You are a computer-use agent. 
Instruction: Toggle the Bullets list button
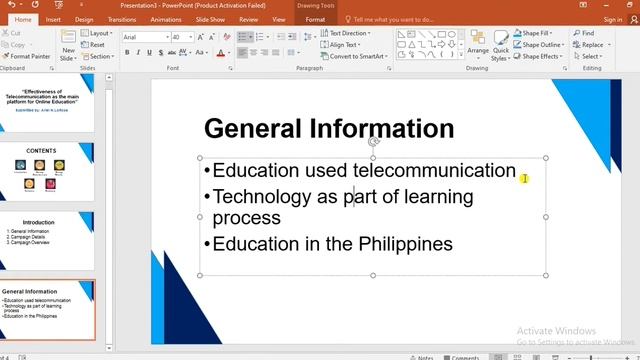242,37
